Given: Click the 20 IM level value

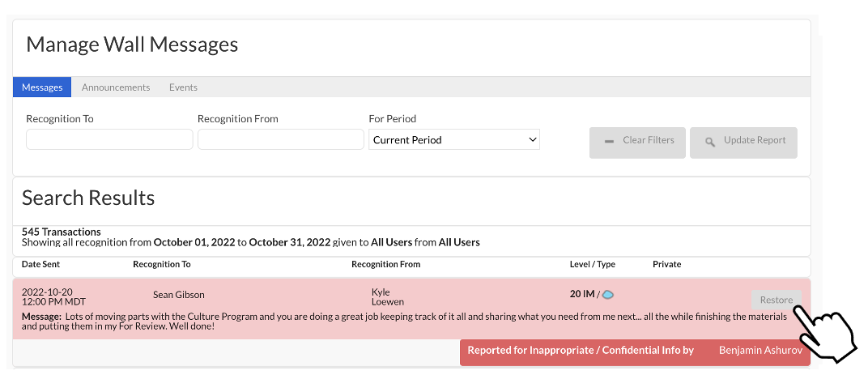Looking at the screenshot, I should click(x=582, y=294).
